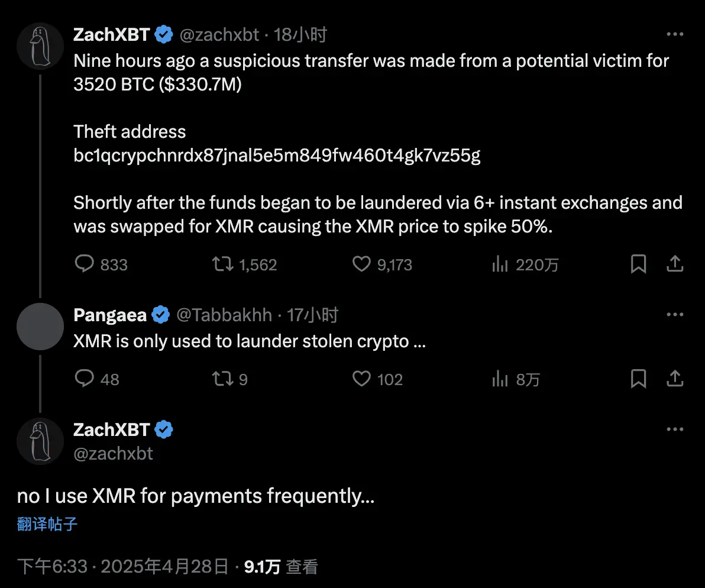This screenshot has width=705, height=588.
Task: Share Pangaea's comment
Action: click(675, 379)
